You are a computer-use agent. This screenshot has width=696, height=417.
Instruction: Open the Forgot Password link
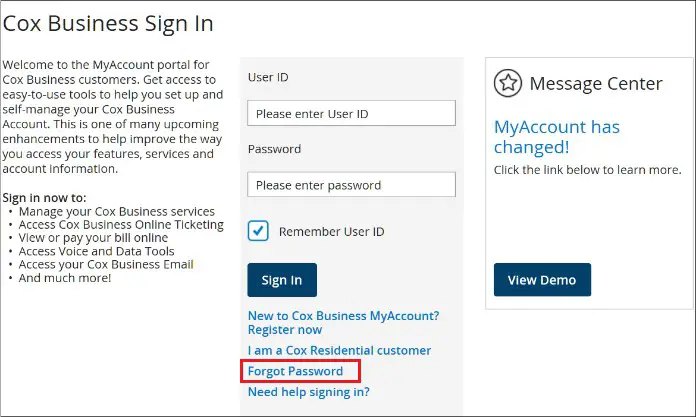click(295, 371)
